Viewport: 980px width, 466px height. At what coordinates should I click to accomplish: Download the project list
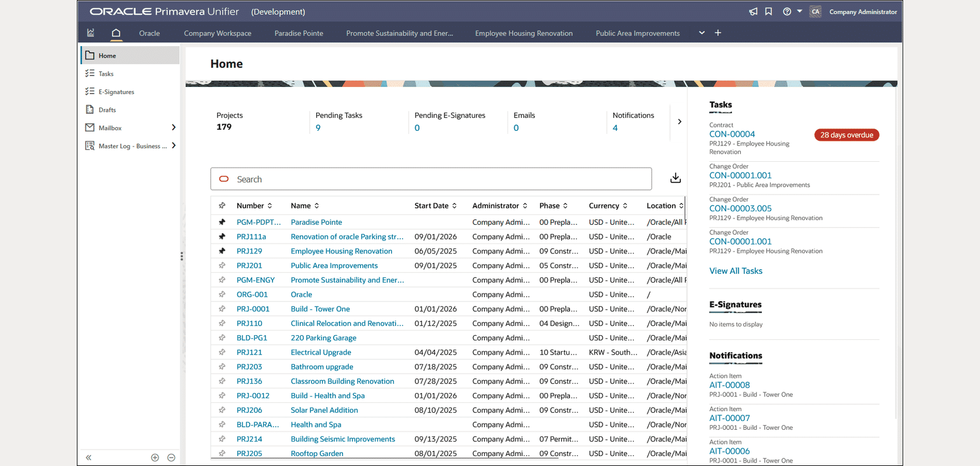coord(675,178)
